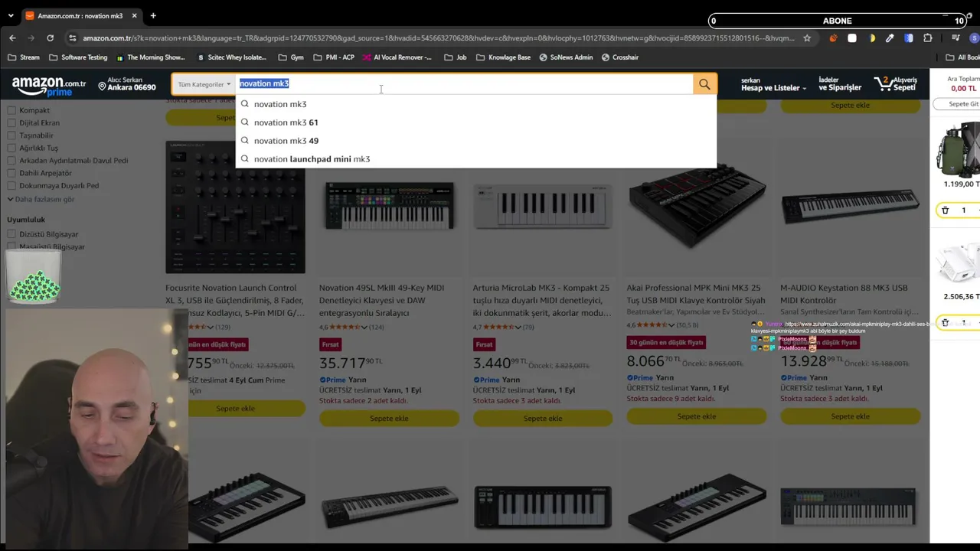Enable the Taşınabilir filter checkbox
The height and width of the screenshot is (551, 980).
click(11, 135)
